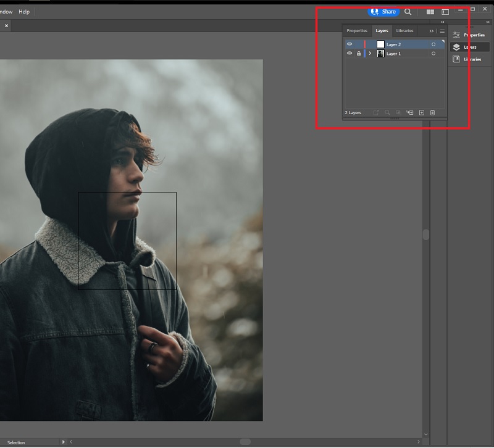Select the Create New Sublayer icon

click(411, 112)
